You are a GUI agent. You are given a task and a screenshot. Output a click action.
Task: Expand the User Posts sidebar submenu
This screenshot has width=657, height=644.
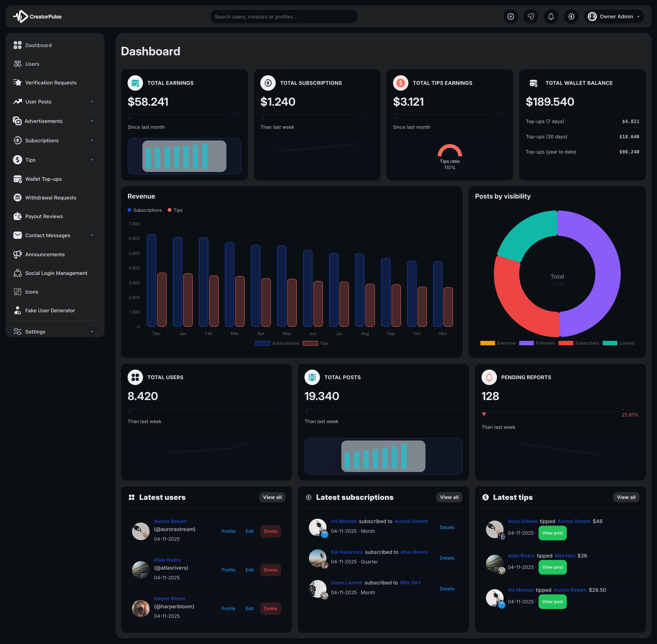pos(92,102)
